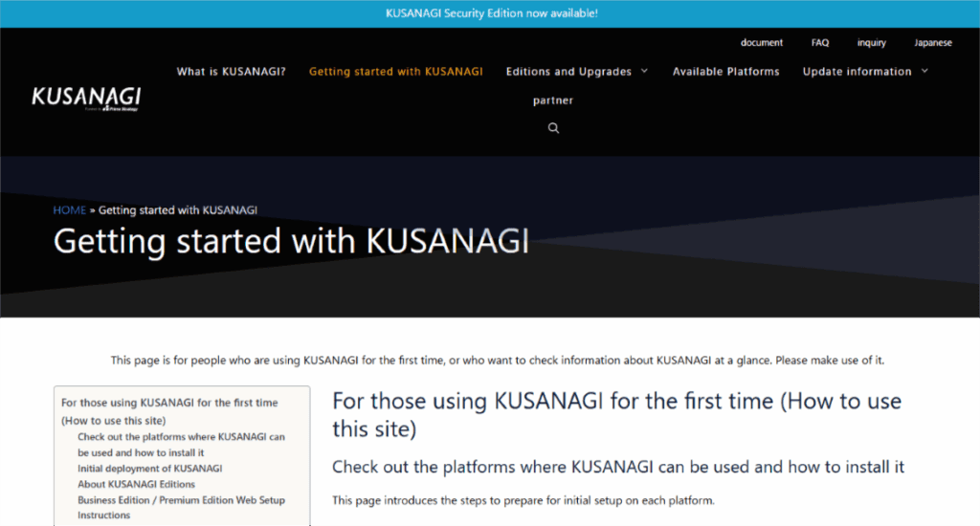
Task: Open the partner menu item
Action: (x=553, y=100)
